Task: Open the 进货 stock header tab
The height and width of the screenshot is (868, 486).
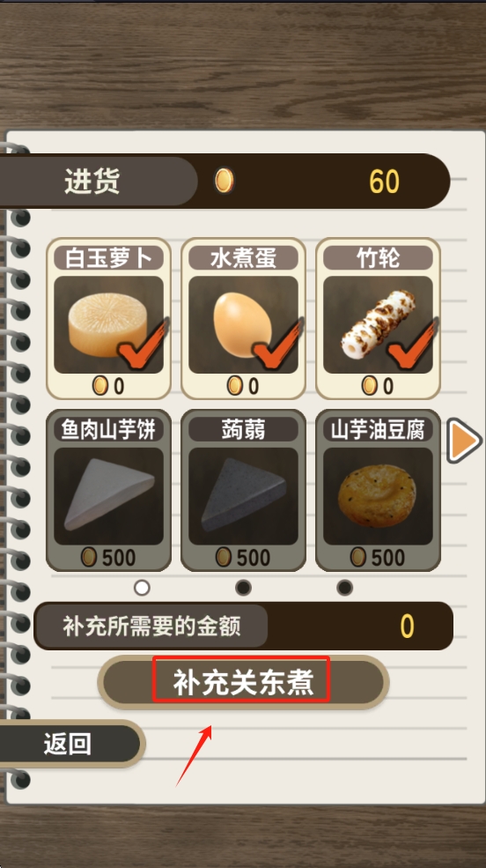Action: 92,181
